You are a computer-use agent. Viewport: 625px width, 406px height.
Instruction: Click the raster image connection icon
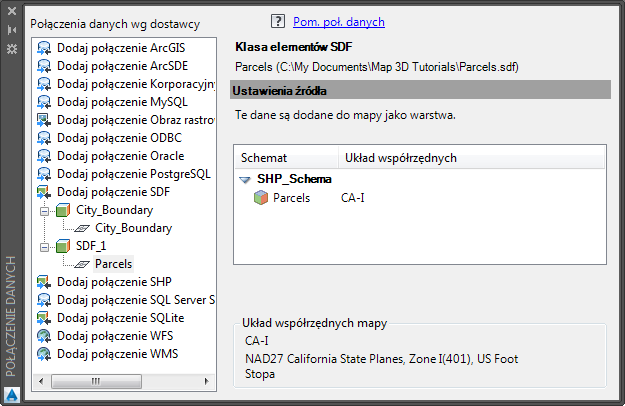pyautogui.click(x=45, y=120)
